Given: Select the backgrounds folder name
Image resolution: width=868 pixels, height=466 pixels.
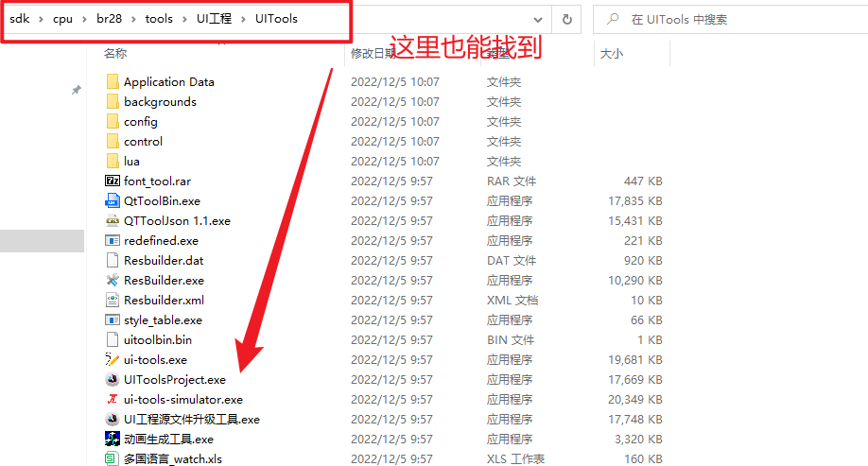Looking at the screenshot, I should click(160, 102).
